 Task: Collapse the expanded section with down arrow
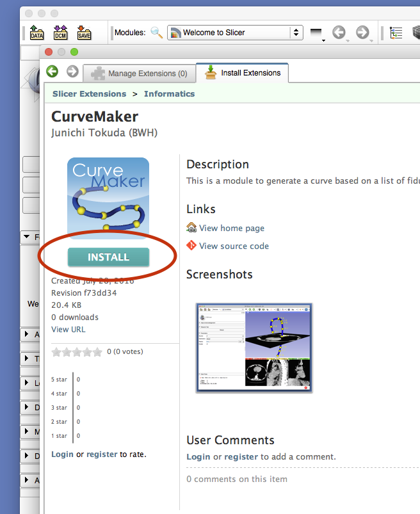coord(27,237)
